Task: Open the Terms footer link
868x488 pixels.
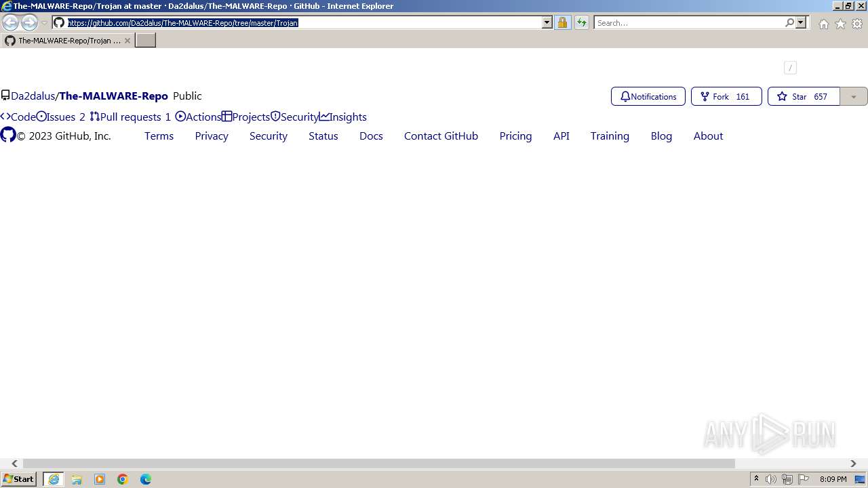Action: click(159, 136)
